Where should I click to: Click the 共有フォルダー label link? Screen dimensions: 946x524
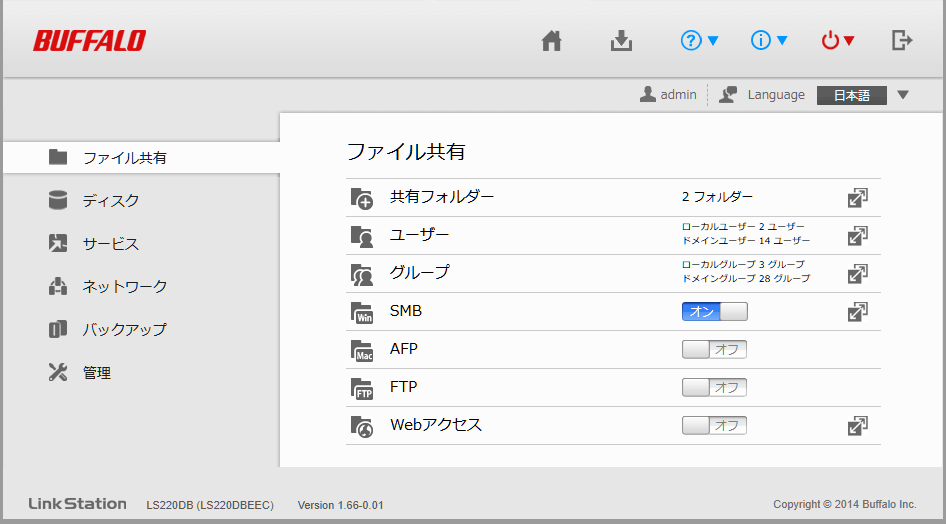pos(442,198)
